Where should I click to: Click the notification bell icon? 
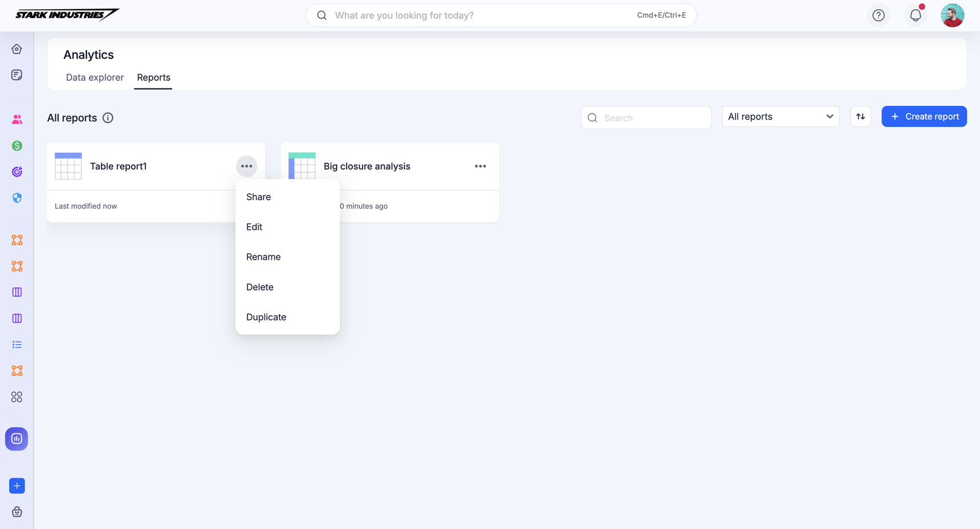915,15
